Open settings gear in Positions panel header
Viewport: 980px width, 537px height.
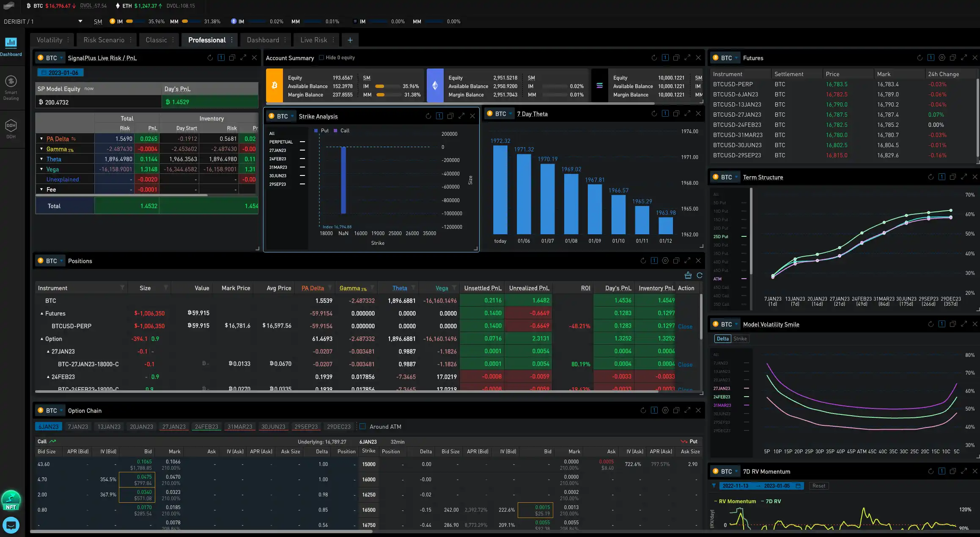665,260
